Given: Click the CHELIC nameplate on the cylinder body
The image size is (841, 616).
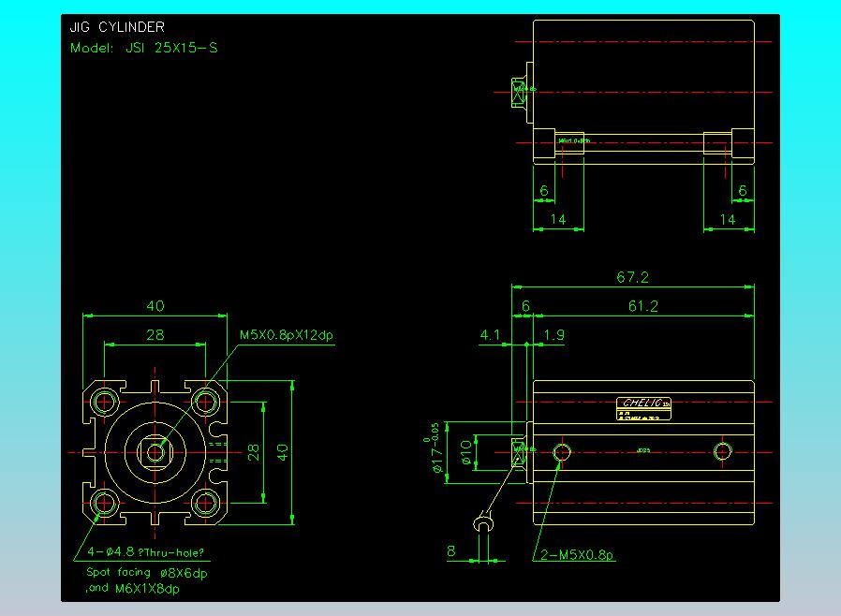Looking at the screenshot, I should coord(643,408).
